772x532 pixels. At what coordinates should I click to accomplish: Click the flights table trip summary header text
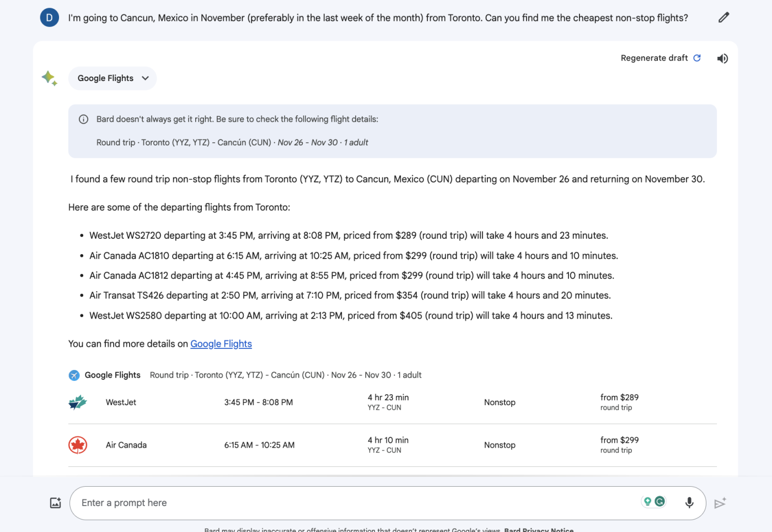[x=286, y=375]
